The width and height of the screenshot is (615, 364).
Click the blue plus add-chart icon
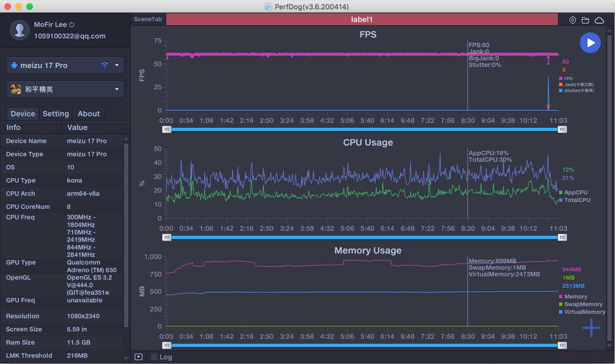[591, 328]
